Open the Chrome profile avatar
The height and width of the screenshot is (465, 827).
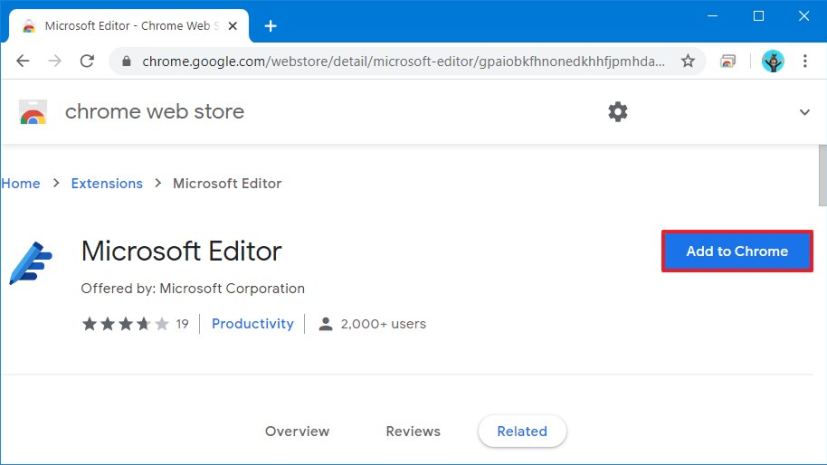click(773, 61)
